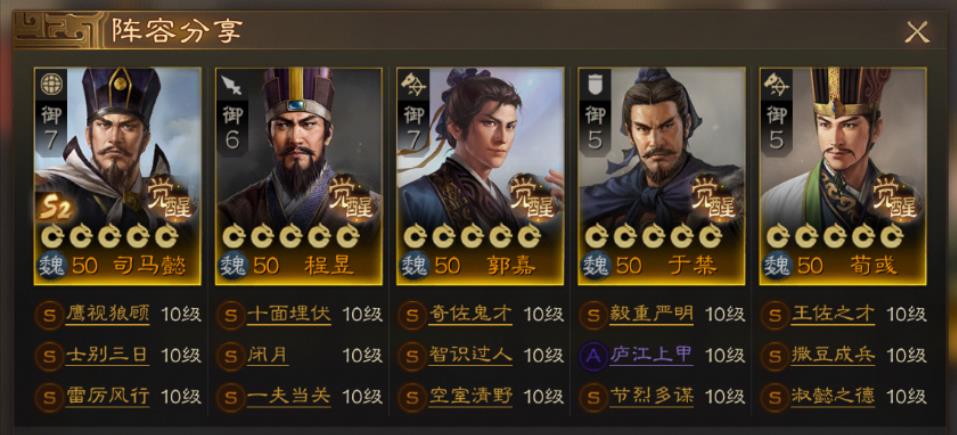This screenshot has height=435, width=957.
Task: Click the troop-type icon on 郭嘉's card
Action: pos(413,85)
